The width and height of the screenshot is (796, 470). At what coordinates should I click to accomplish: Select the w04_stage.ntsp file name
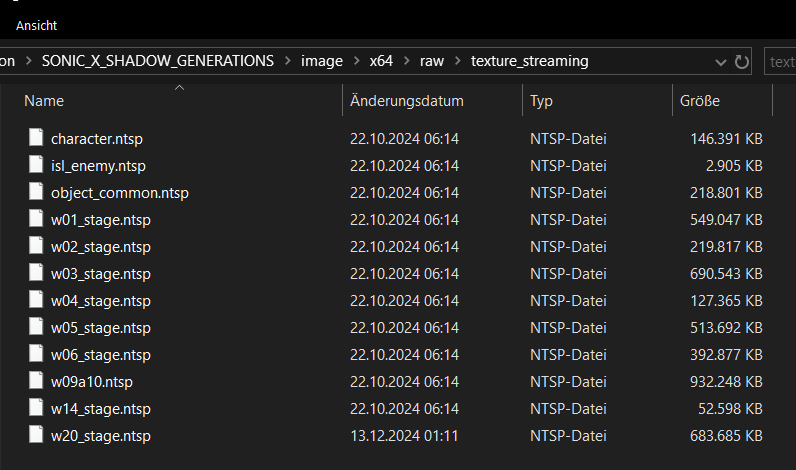101,301
